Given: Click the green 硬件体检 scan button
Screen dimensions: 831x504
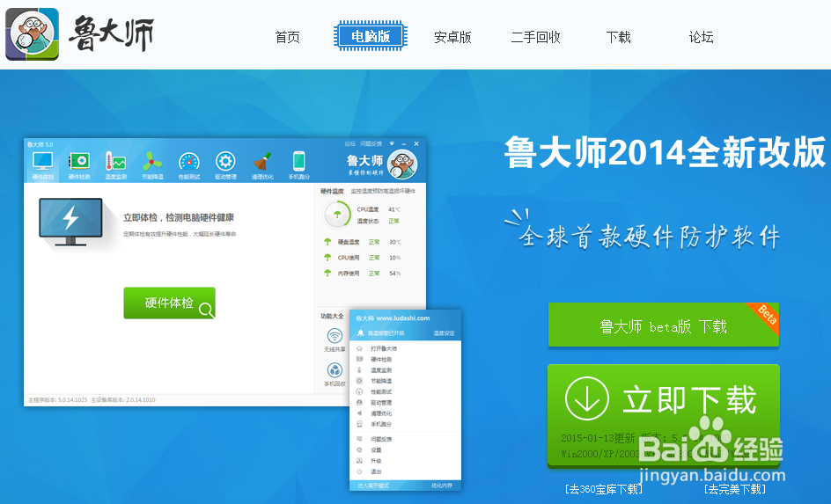Looking at the screenshot, I should [169, 303].
